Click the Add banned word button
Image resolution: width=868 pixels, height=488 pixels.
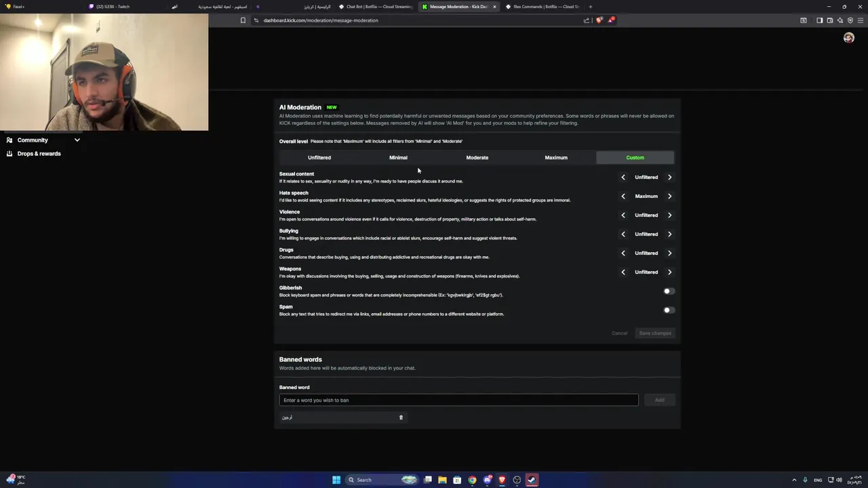click(659, 401)
